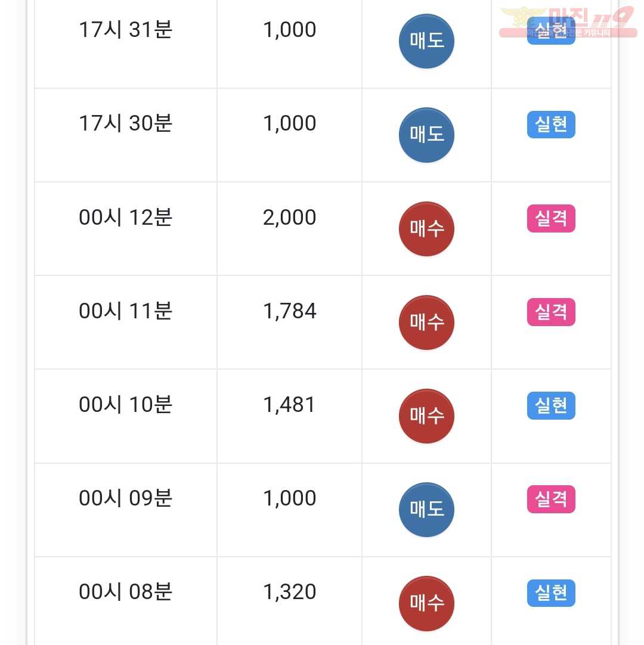Click the red 매수 circle for 00시 12분
Viewport: 644px width, 645px height.
point(426,229)
